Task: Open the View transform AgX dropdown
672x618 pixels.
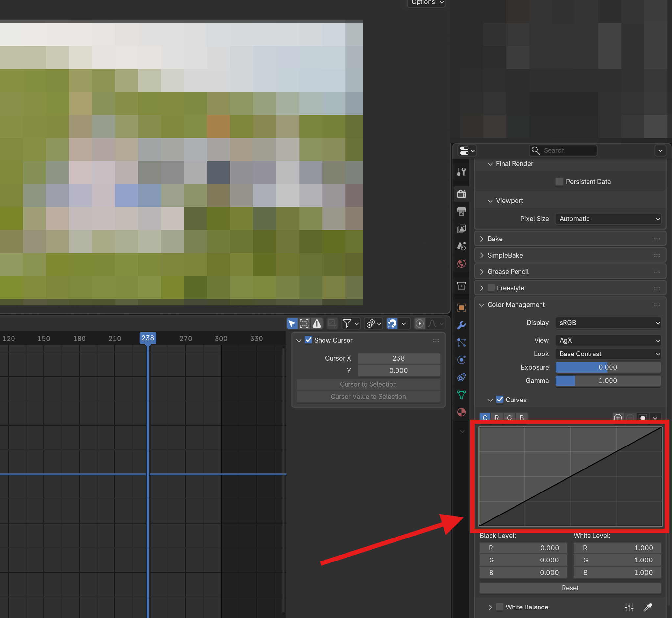Action: 608,340
